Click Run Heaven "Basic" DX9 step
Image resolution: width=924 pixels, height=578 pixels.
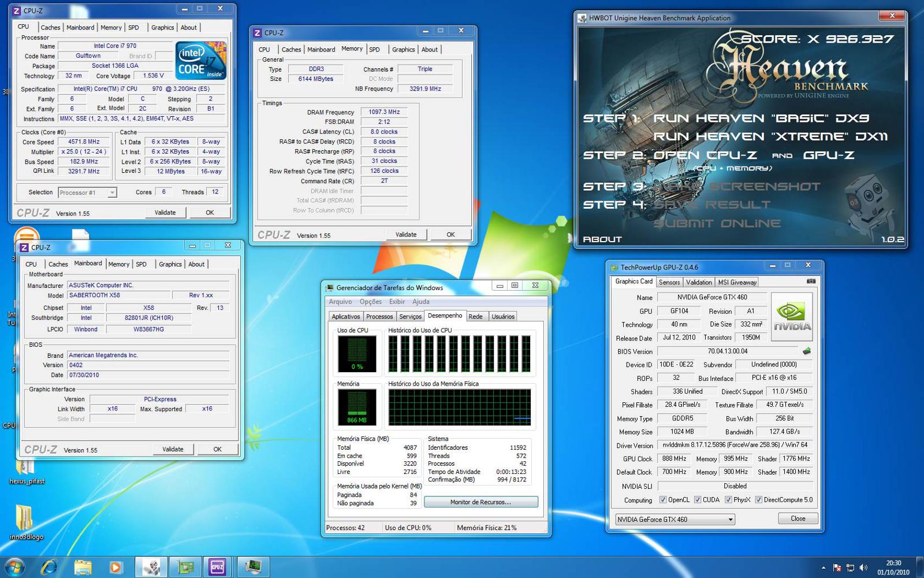761,118
